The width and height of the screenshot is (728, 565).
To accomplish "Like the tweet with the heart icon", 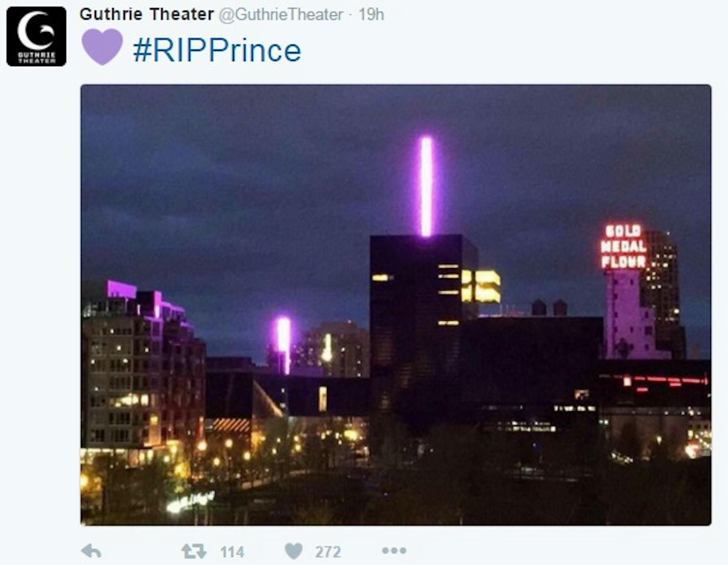I will point(294,552).
